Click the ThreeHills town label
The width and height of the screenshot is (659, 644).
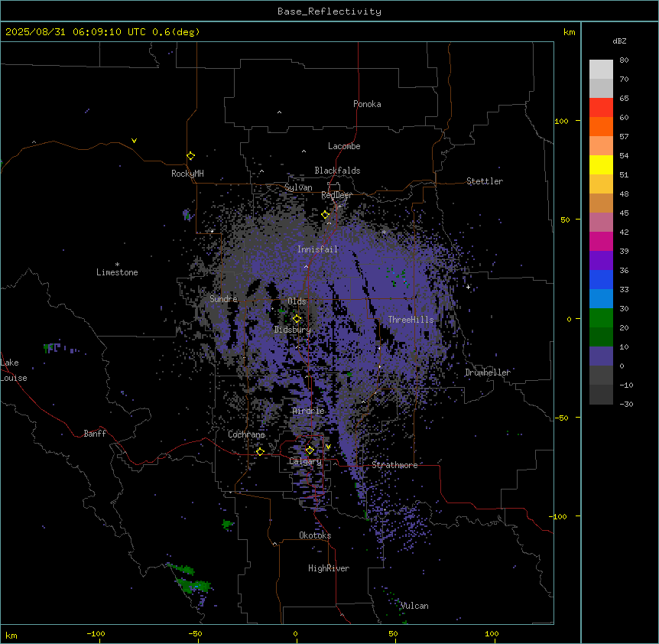coord(411,320)
